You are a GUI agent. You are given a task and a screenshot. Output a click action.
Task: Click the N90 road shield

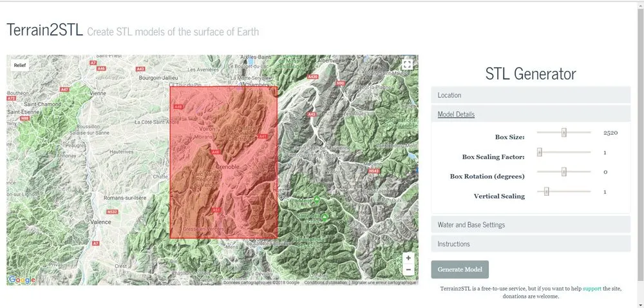pyautogui.click(x=340, y=83)
